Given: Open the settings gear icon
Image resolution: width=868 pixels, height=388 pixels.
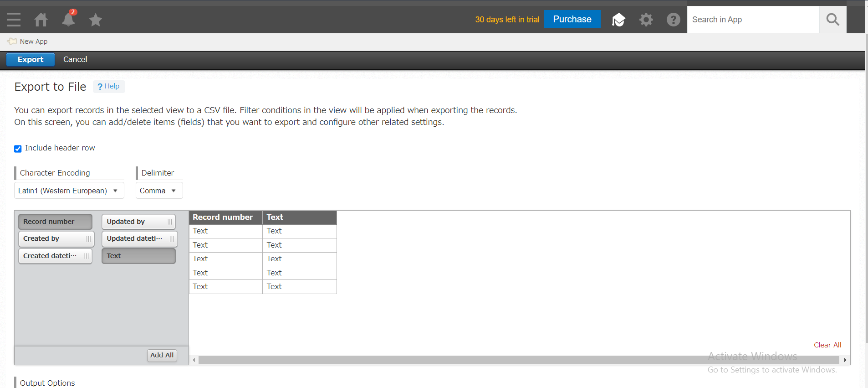Looking at the screenshot, I should [x=646, y=20].
